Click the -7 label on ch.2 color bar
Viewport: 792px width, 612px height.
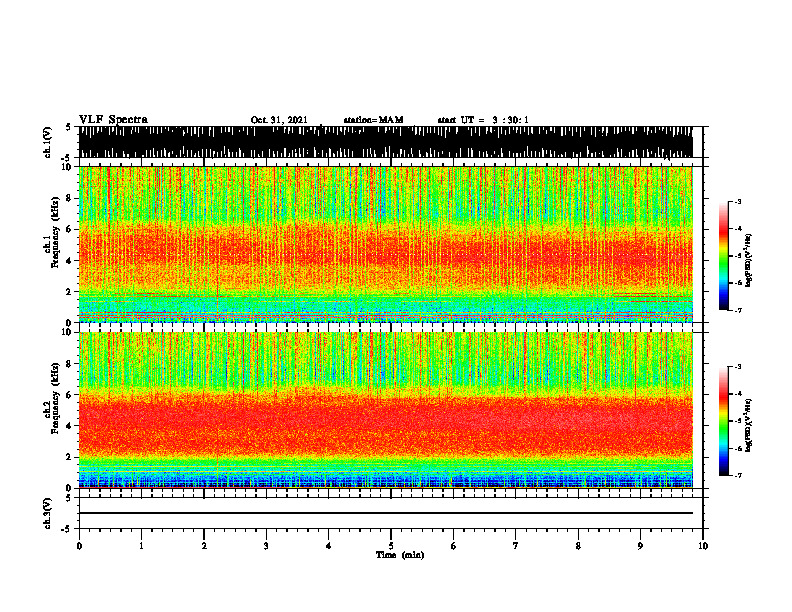point(738,475)
